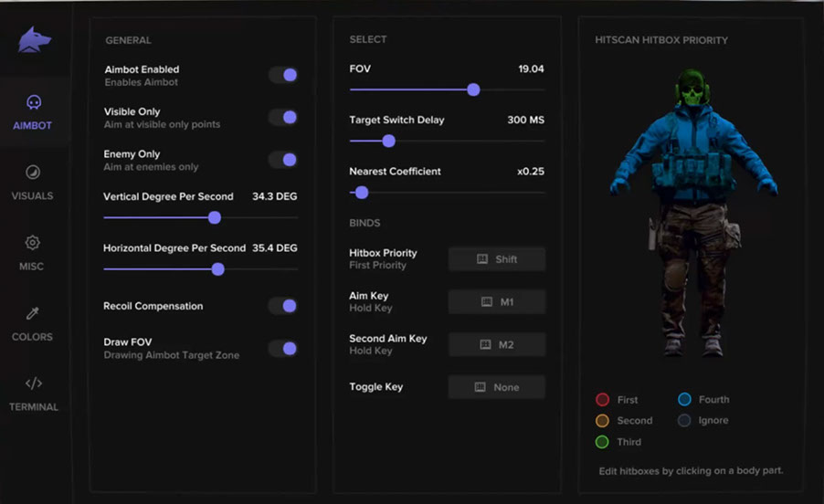Toggle Recoil Compensation off

coord(284,306)
